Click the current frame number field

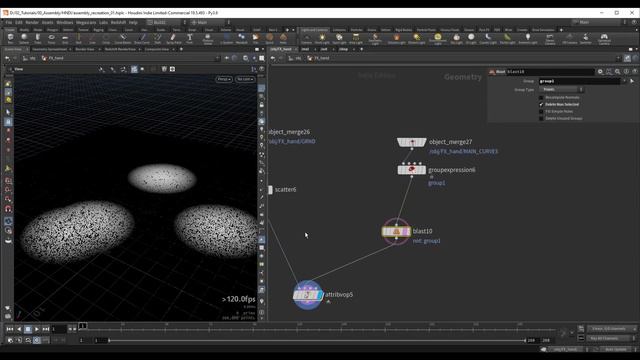(59, 329)
